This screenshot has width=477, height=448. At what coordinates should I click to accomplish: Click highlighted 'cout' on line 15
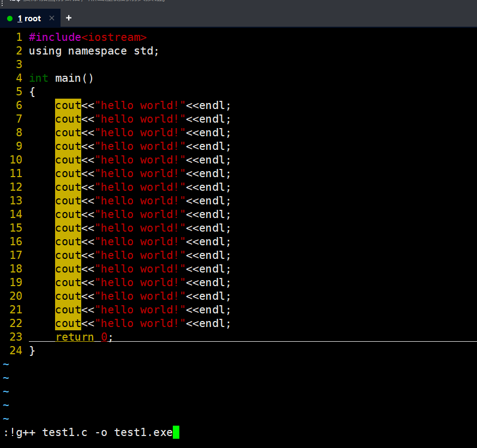[x=68, y=228]
